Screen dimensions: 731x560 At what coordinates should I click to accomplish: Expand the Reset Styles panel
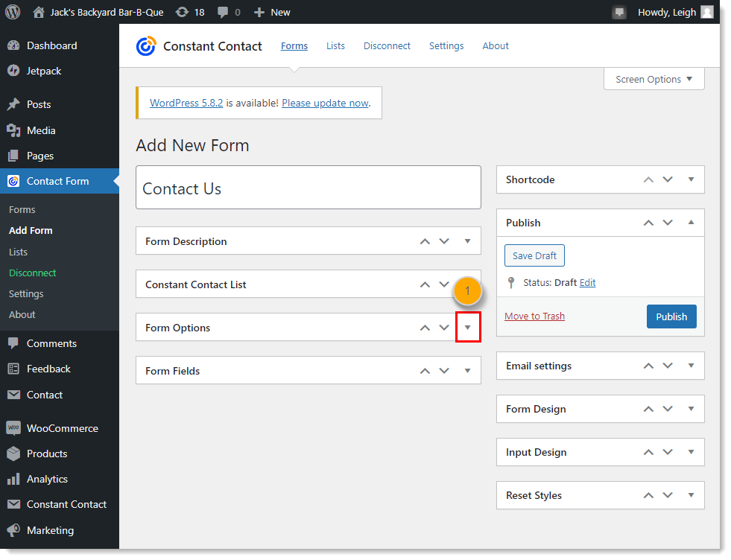(x=692, y=494)
